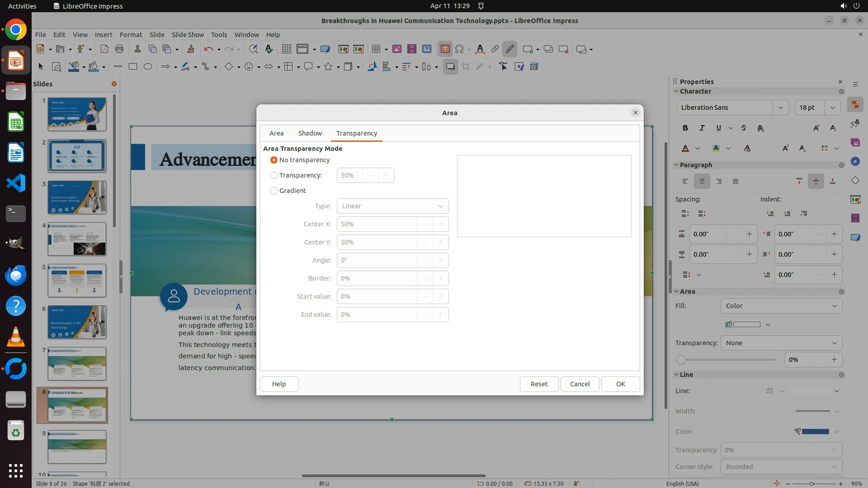Center-align paragraph in sidebar
The width and height of the screenshot is (868, 488).
[702, 181]
